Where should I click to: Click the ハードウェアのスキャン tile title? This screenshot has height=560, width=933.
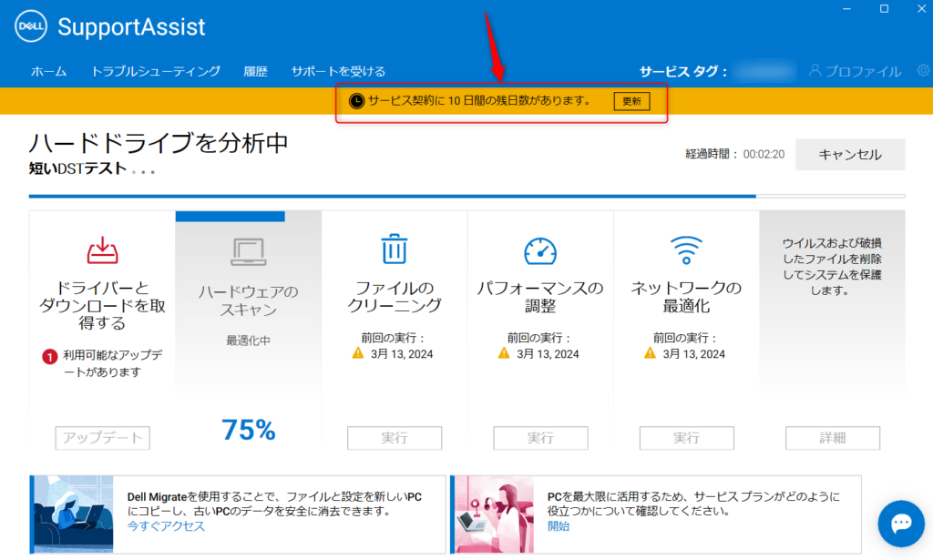248,300
